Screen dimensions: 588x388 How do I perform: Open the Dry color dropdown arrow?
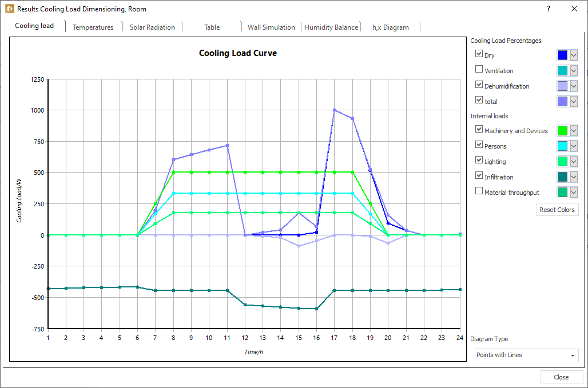coord(574,55)
